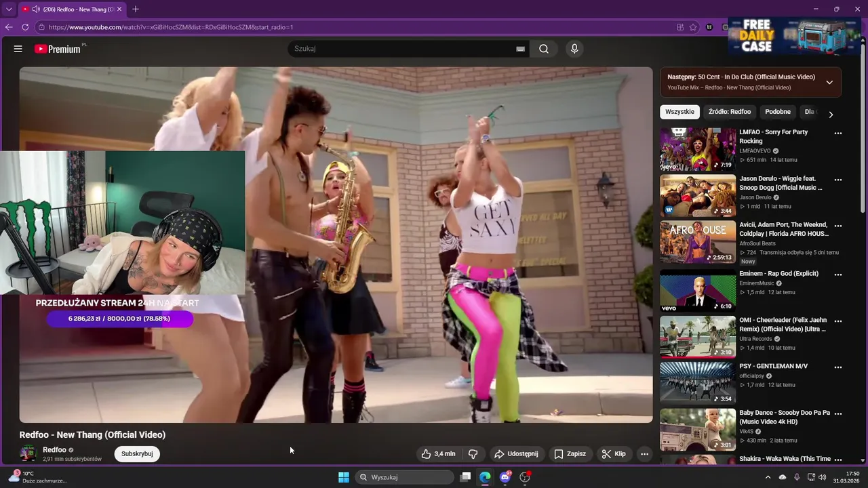The height and width of the screenshot is (488, 868).
Task: Open PSY - GENTLEMAN M/V title
Action: click(773, 367)
